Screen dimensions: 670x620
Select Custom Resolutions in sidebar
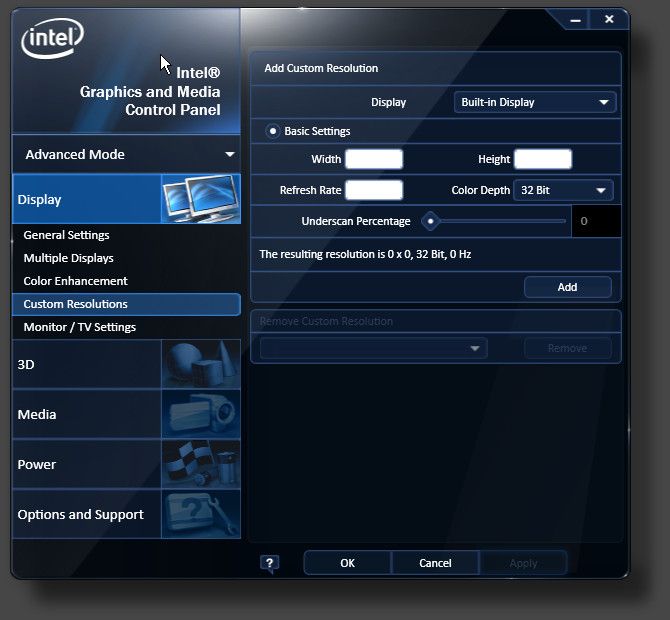127,304
